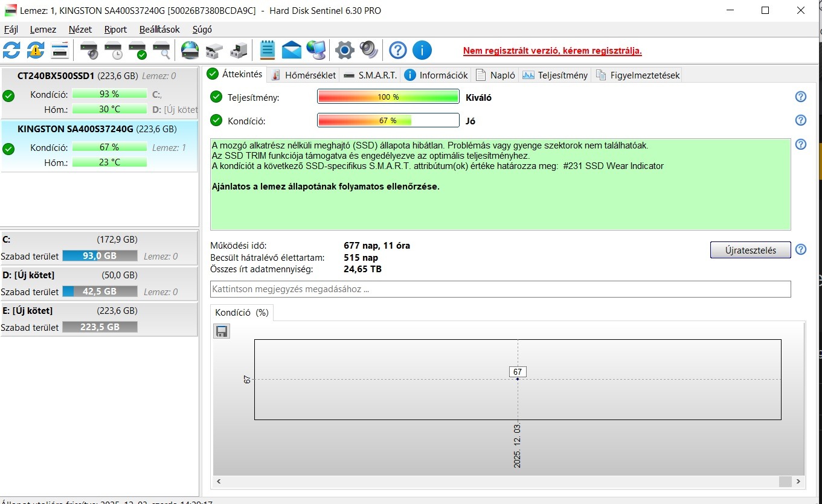Select the E: [Új kötet] partition

point(99,319)
